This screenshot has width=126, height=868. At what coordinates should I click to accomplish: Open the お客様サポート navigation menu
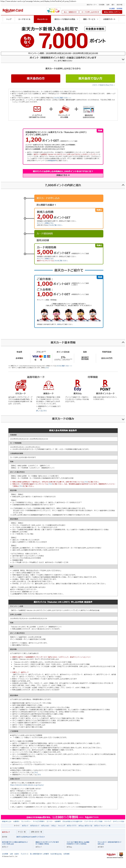coord(109,19)
